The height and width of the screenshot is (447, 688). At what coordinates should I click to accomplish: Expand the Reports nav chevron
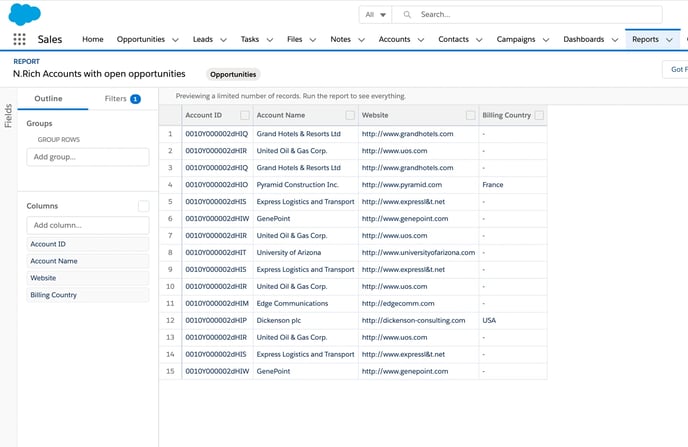[x=669, y=39]
